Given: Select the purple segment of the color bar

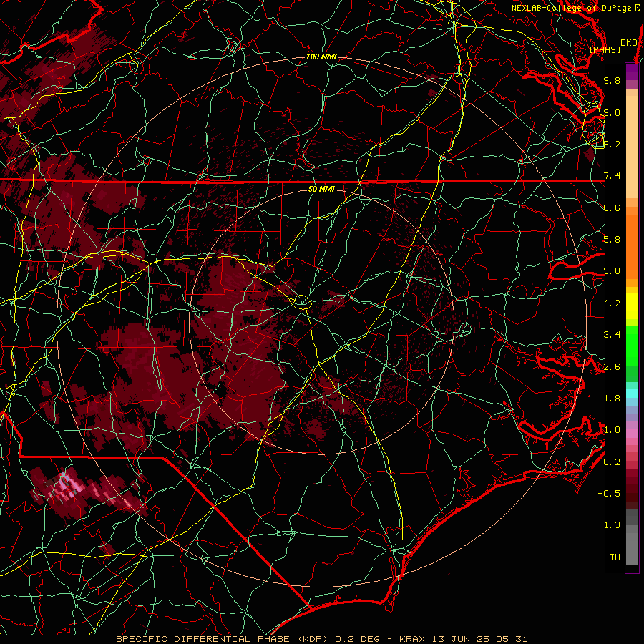Looking at the screenshot, I should (632, 72).
